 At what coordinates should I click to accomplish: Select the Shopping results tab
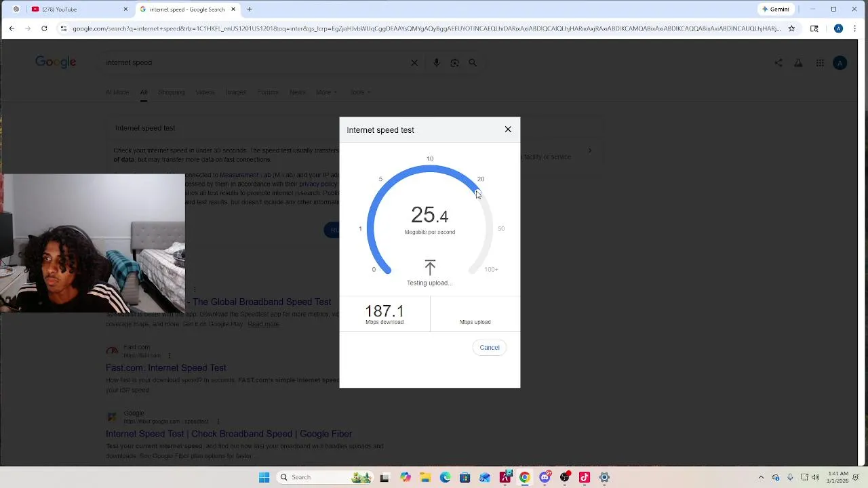171,92
